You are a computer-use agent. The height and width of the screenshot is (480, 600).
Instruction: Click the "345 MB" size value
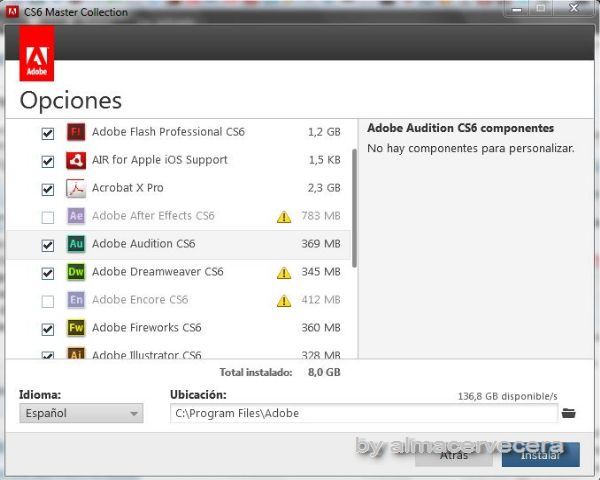pos(321,272)
